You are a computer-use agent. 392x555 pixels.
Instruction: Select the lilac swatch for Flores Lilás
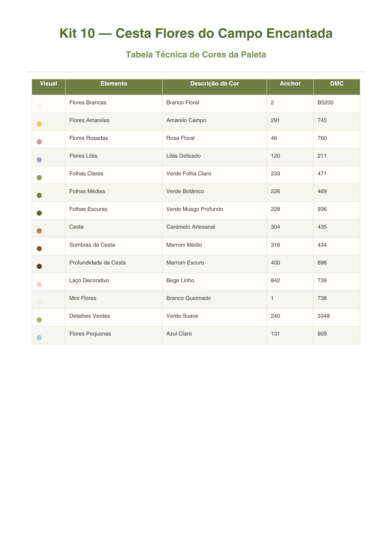click(x=39, y=160)
